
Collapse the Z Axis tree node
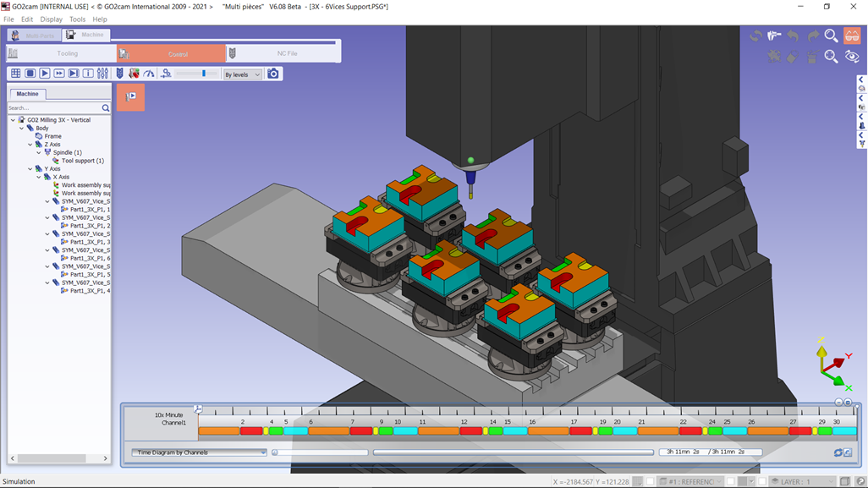click(30, 145)
